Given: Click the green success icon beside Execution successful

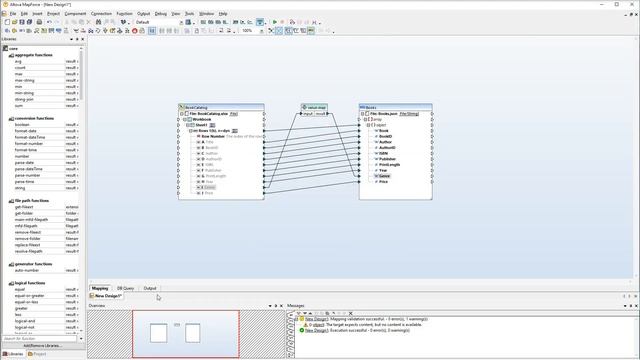Looking at the screenshot, I should pos(302,330).
